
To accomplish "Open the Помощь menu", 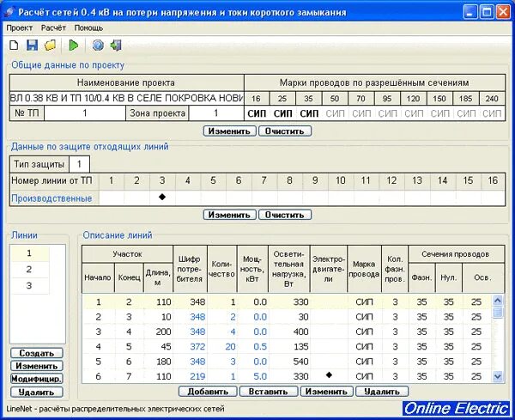I will pyautogui.click(x=88, y=28).
